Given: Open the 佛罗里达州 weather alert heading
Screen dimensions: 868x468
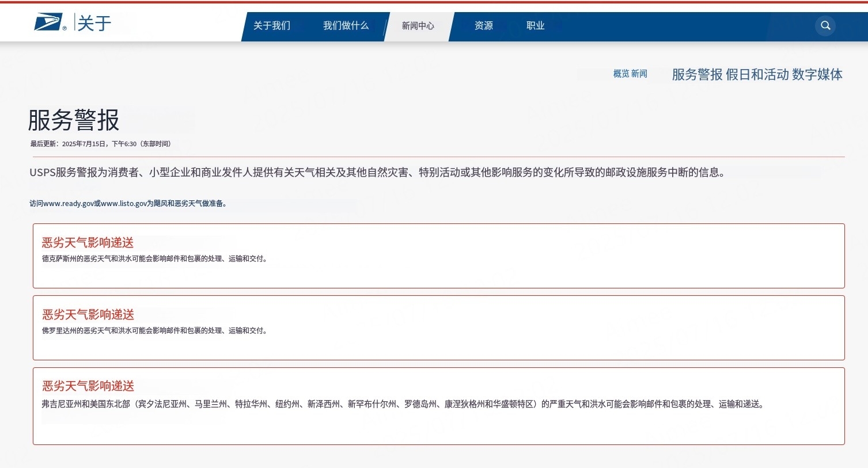Looking at the screenshot, I should (x=88, y=314).
